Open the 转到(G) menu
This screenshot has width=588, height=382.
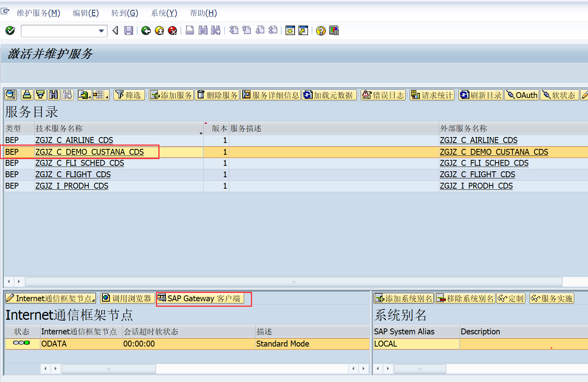pyautogui.click(x=124, y=13)
